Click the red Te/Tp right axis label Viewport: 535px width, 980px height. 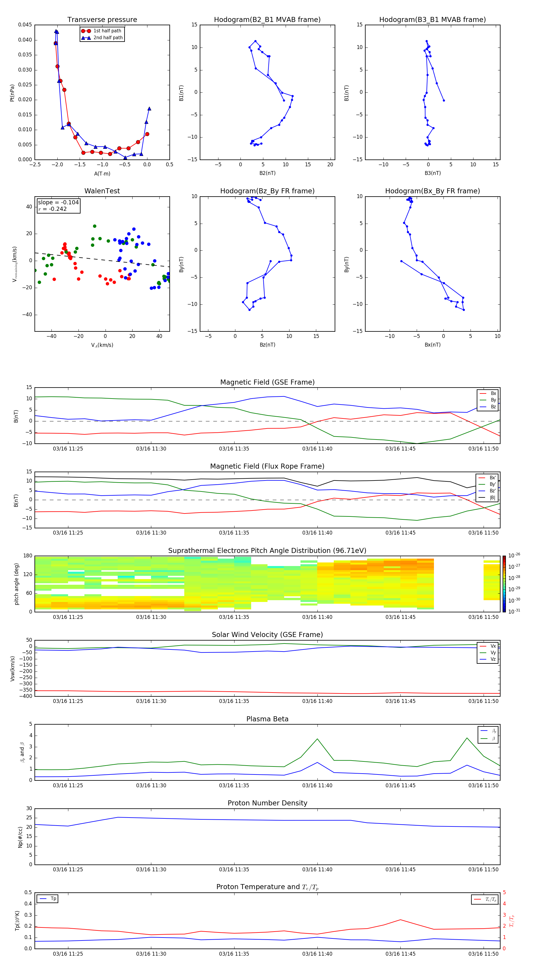click(x=512, y=921)
